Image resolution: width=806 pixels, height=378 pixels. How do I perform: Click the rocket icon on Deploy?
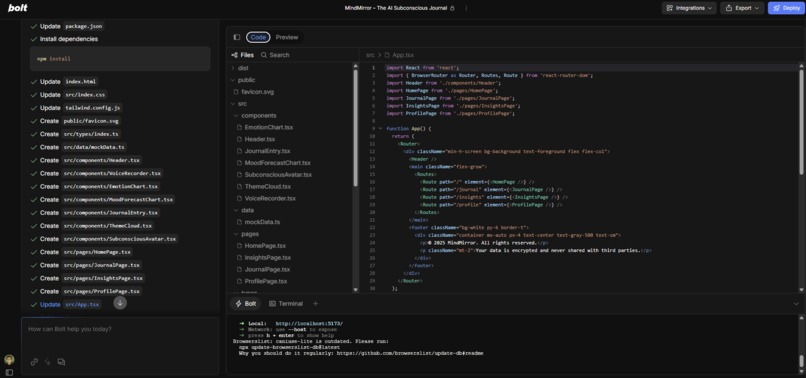pos(776,8)
